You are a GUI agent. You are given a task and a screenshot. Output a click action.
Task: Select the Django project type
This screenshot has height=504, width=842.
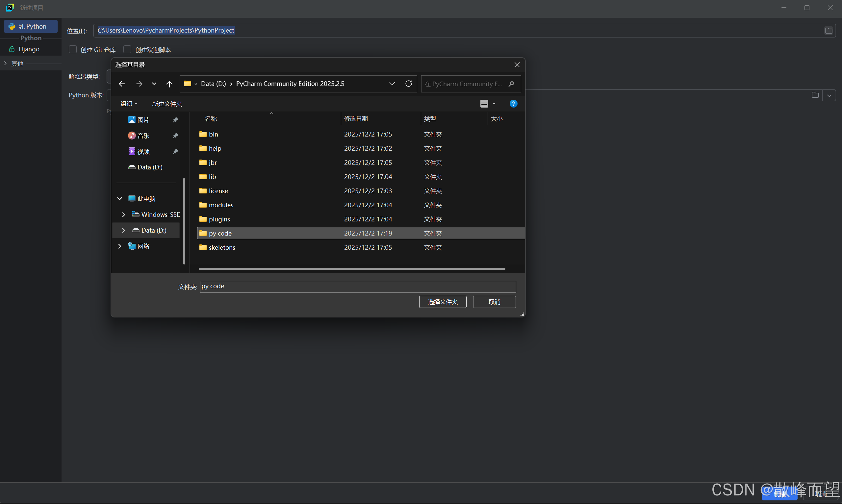pos(29,49)
